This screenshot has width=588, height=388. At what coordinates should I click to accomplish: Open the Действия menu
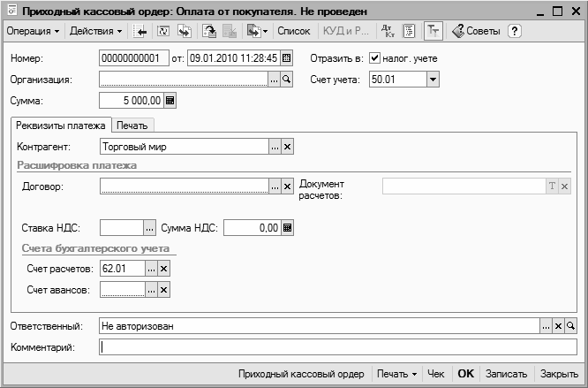[x=96, y=31]
